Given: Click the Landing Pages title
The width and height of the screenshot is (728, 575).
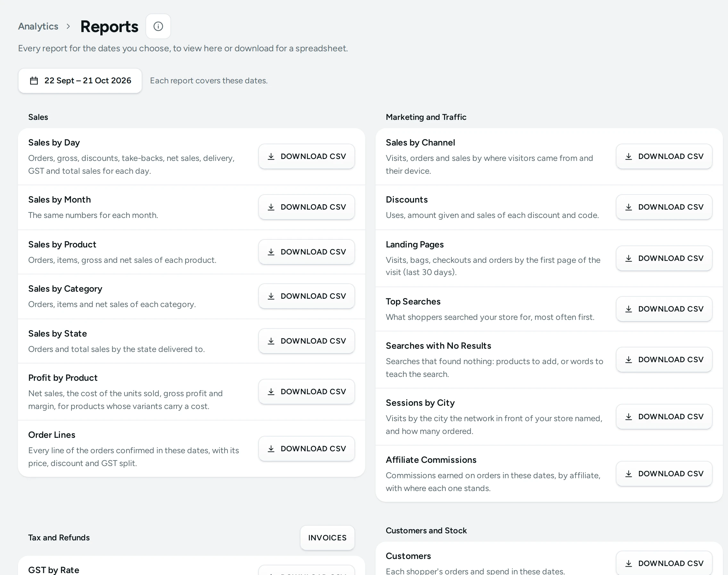Looking at the screenshot, I should click(x=415, y=245).
